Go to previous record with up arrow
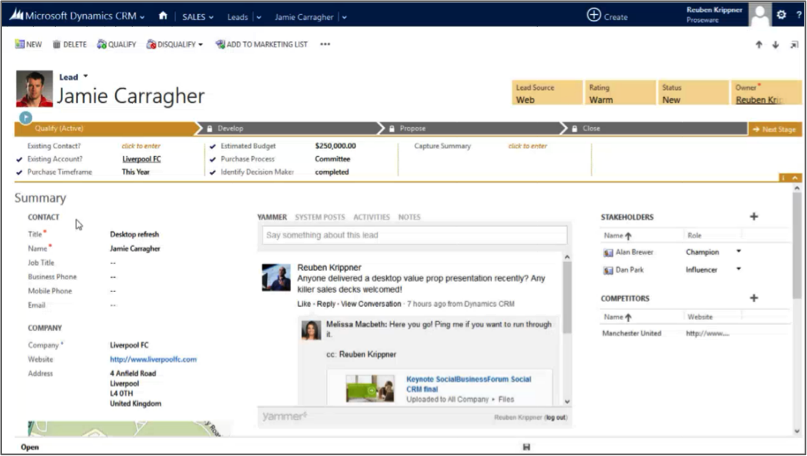807x456 pixels. 759,45
